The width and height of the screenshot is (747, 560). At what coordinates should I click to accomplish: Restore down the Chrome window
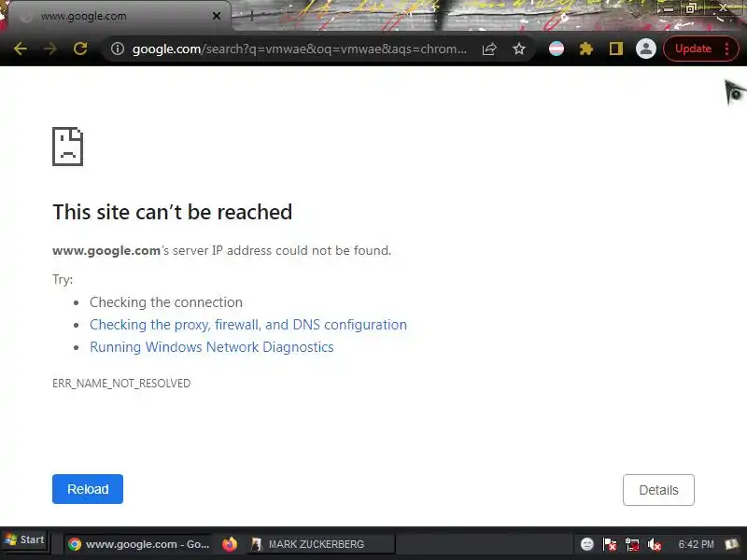coord(691,8)
